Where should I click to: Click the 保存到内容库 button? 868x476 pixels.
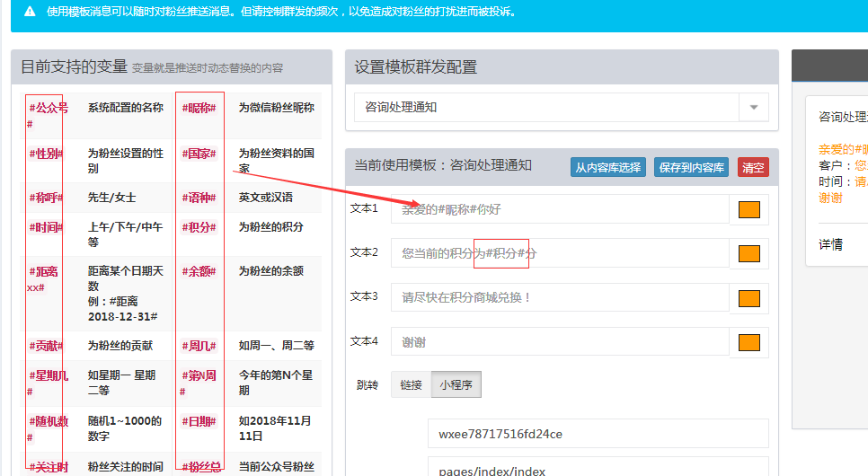pyautogui.click(x=691, y=167)
